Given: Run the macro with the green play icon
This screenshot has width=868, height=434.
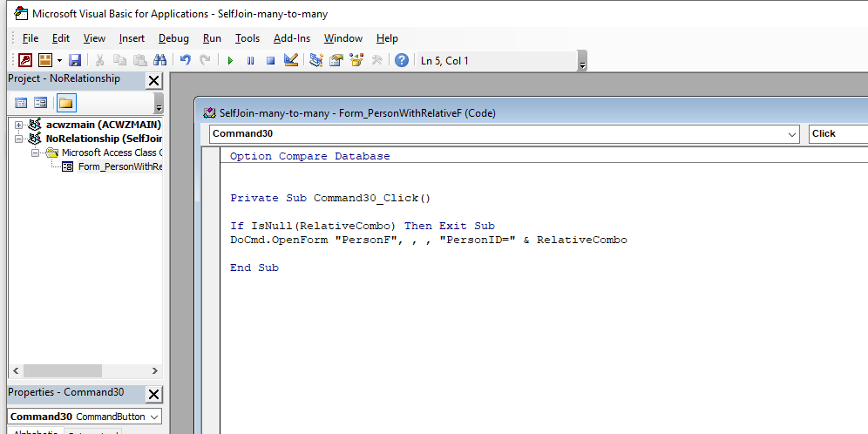Looking at the screenshot, I should 230,60.
